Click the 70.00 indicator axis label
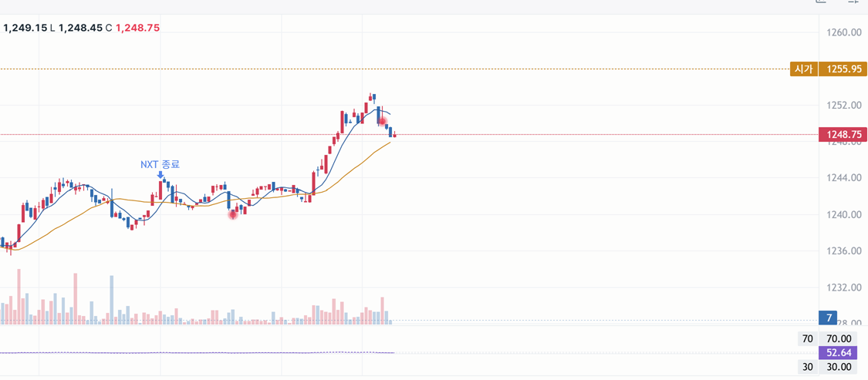Image resolution: width=868 pixels, height=380 pixels. coord(839,338)
